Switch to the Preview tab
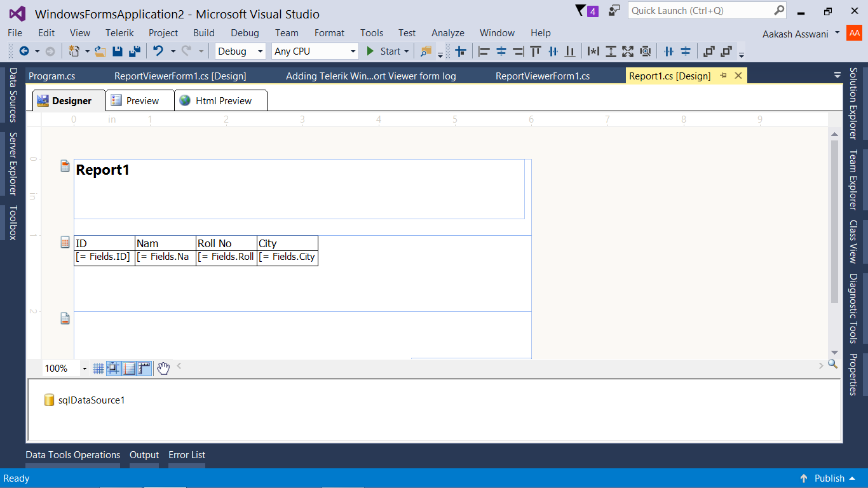Viewport: 868px width, 488px height. coord(140,100)
